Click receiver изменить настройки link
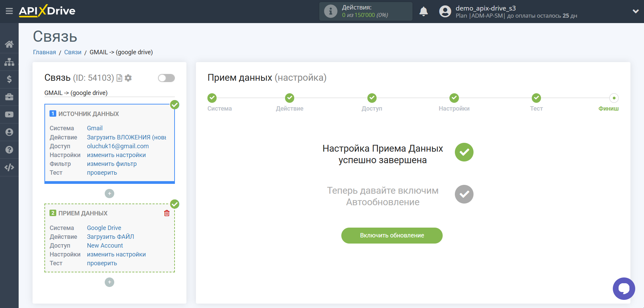644x308 pixels. coord(116,254)
